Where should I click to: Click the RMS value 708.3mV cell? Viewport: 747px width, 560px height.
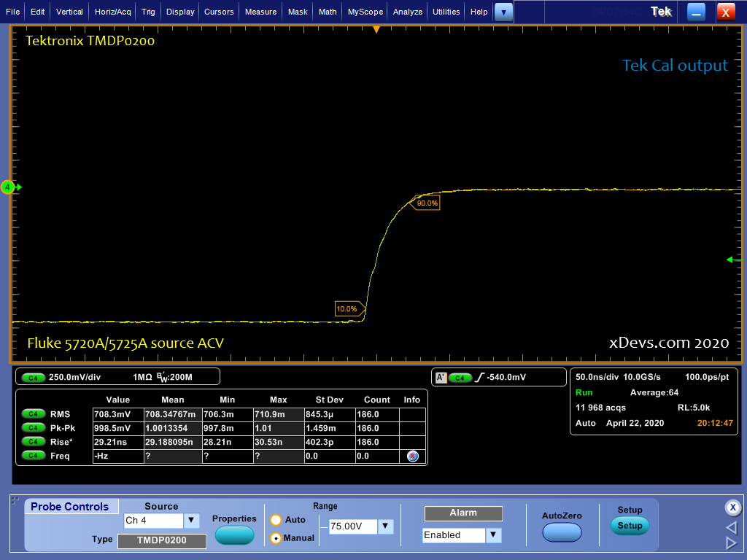point(118,414)
